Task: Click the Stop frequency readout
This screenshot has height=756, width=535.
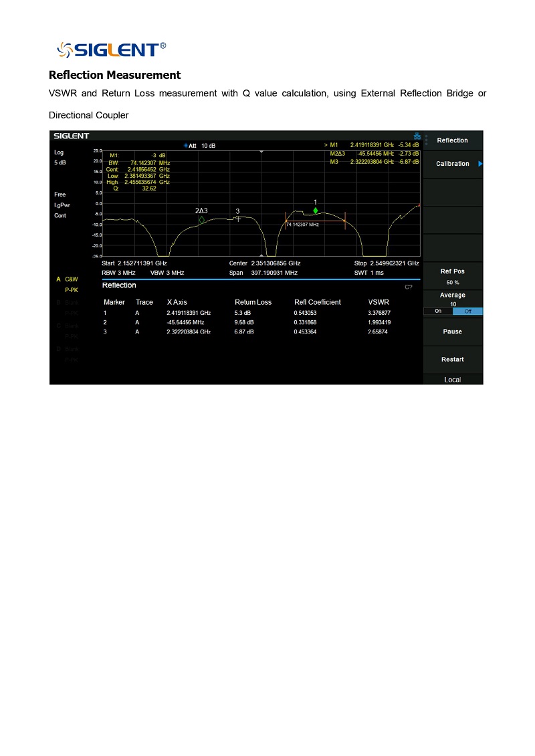Action: click(x=387, y=263)
